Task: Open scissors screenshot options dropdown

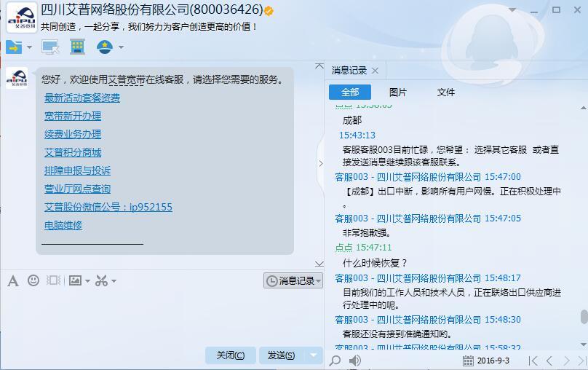Action: click(x=114, y=280)
